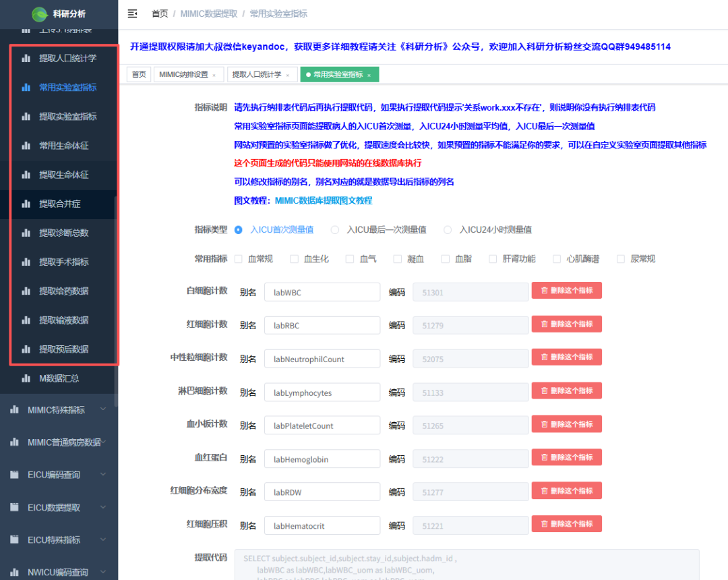Image resolution: width=728 pixels, height=580 pixels.
Task: Close the active 常用实验室指标 tab
Action: click(369, 76)
